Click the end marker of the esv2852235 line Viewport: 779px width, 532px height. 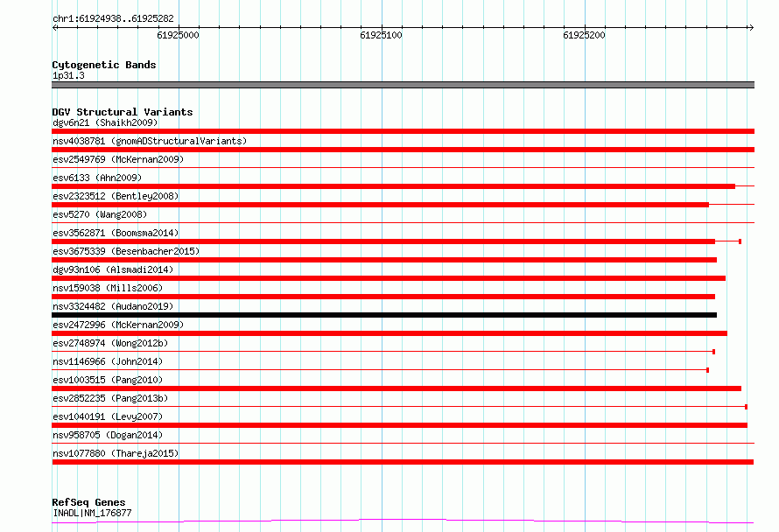pyautogui.click(x=747, y=407)
